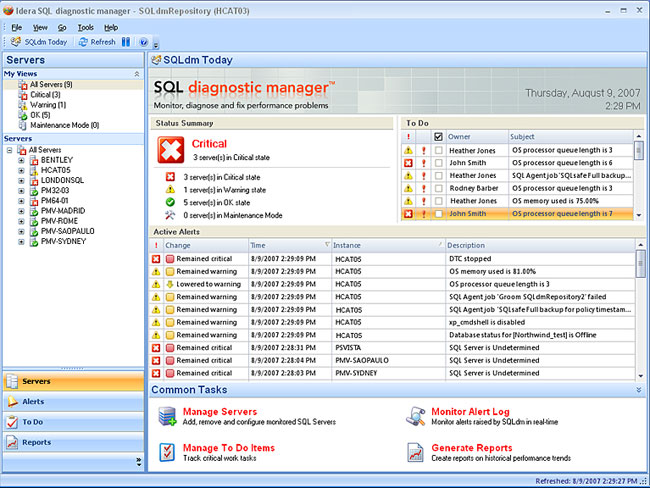Click the HCAT05 warning server icon
The height and width of the screenshot is (488, 650).
pyautogui.click(x=34, y=170)
